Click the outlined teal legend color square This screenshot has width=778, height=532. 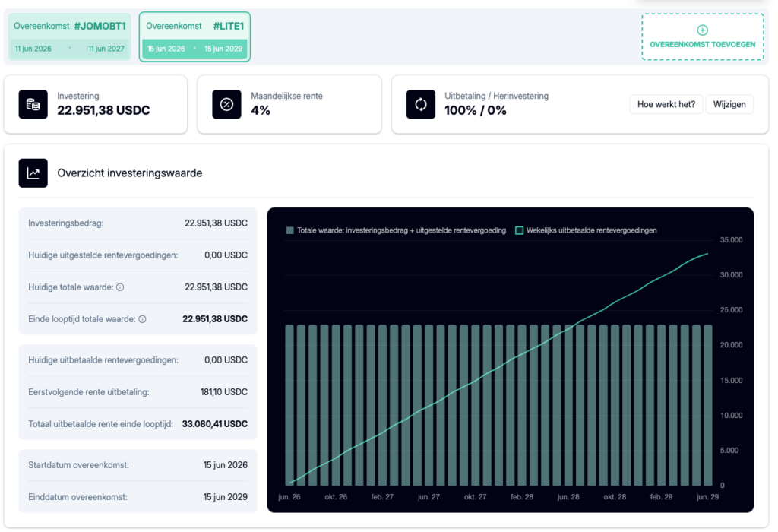[x=519, y=230]
